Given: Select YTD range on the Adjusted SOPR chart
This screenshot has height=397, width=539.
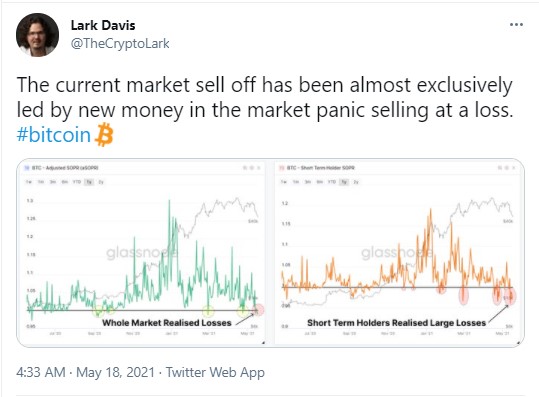Looking at the screenshot, I should click(x=77, y=182).
